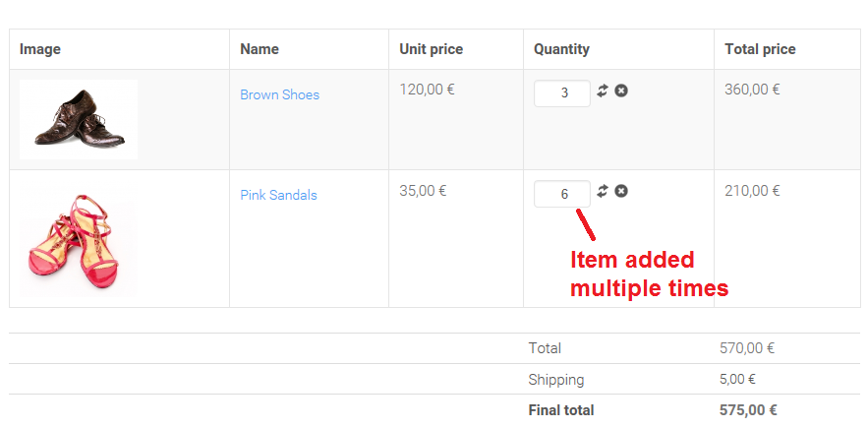Click the Brown Shoes 120,00 € unit price

pos(427,90)
